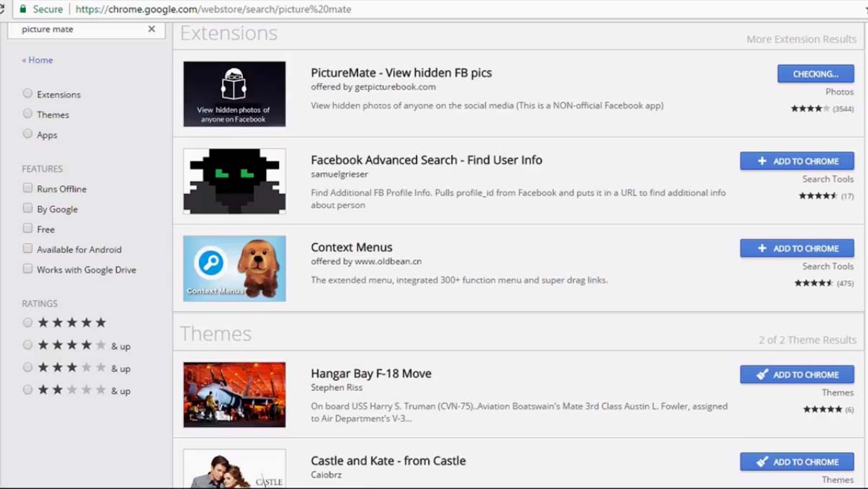The height and width of the screenshot is (489, 868).
Task: Enable the Available for Android checkbox
Action: pos(27,249)
